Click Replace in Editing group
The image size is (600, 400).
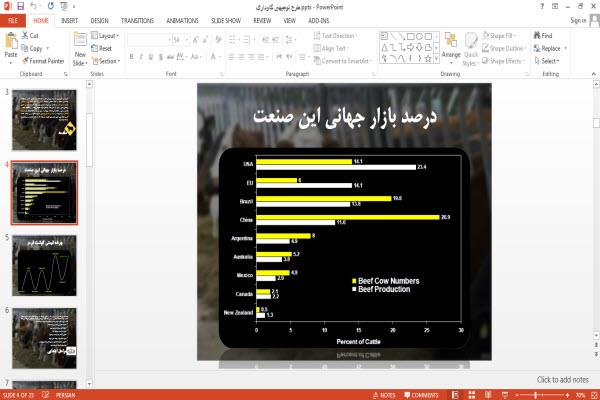tap(550, 48)
